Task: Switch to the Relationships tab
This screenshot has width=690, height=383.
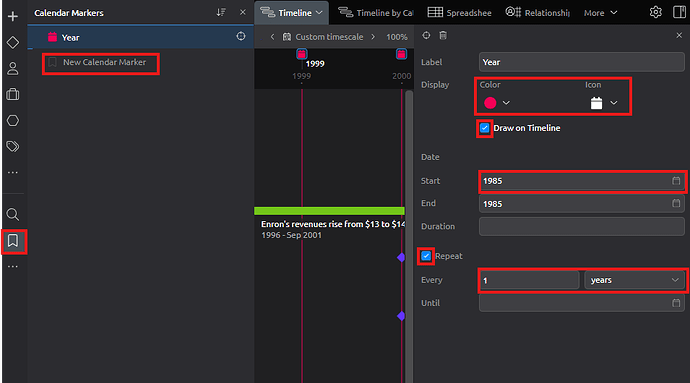Action: [537, 13]
